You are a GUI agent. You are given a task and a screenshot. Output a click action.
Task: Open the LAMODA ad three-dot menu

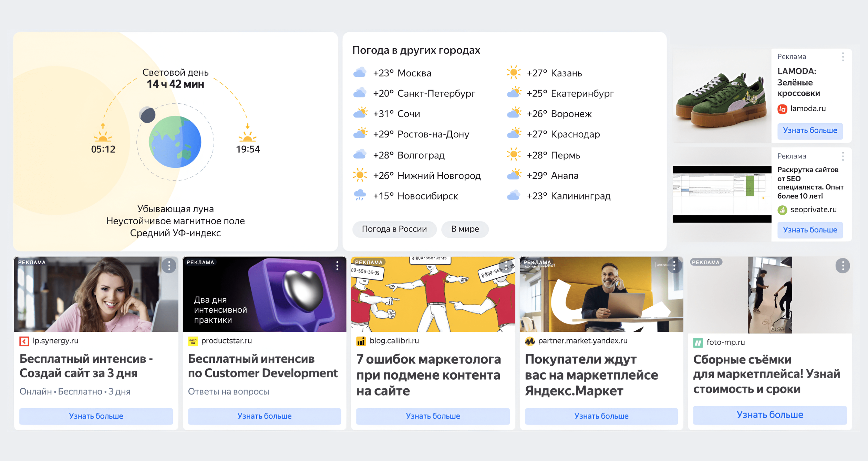pyautogui.click(x=843, y=57)
